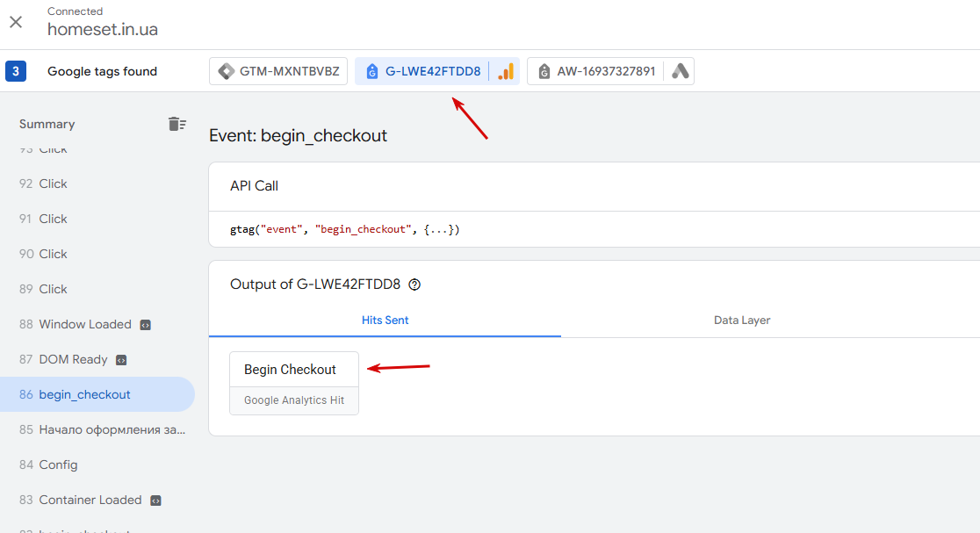
Task: Select event 86 begin_checkout
Action: point(97,394)
